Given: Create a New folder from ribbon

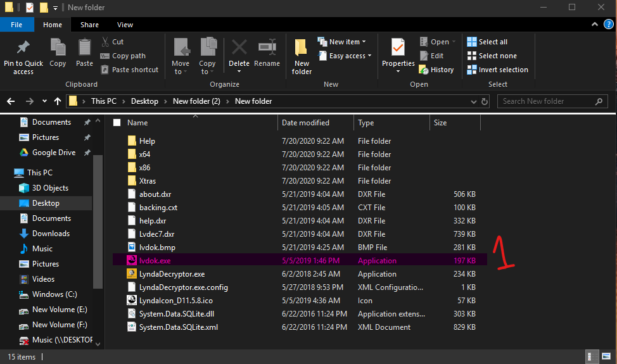Looking at the screenshot, I should coord(302,57).
